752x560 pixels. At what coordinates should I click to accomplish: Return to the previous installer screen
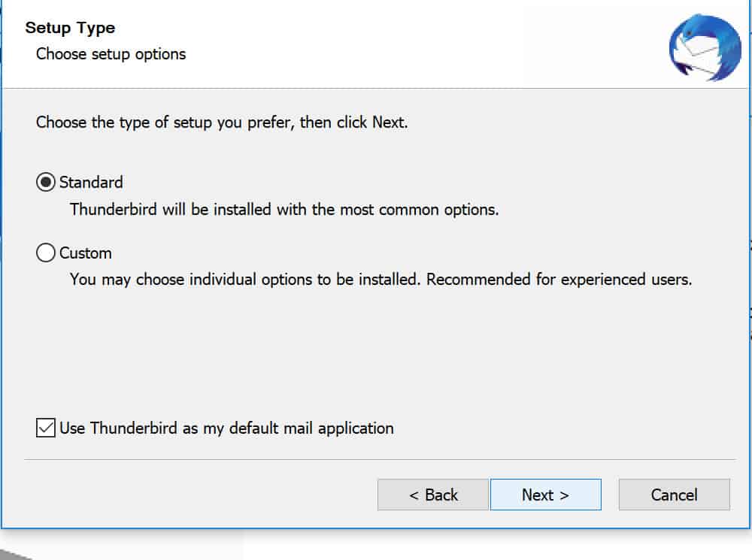click(432, 495)
